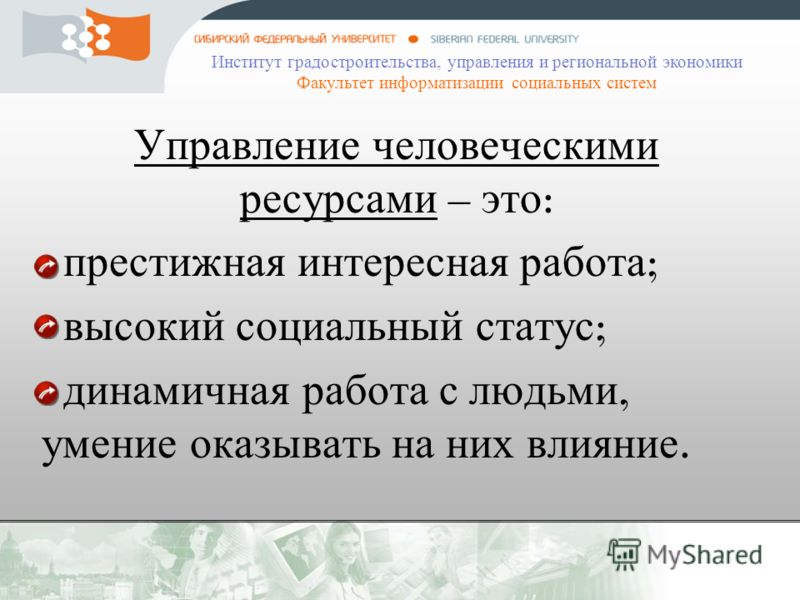Click the 'СИБИРСКИЙ ФЕДЕРАЛЬНЫЙ УНИВЕРСИТЕТ' text
The width and height of the screenshot is (800, 600).
click(295, 39)
